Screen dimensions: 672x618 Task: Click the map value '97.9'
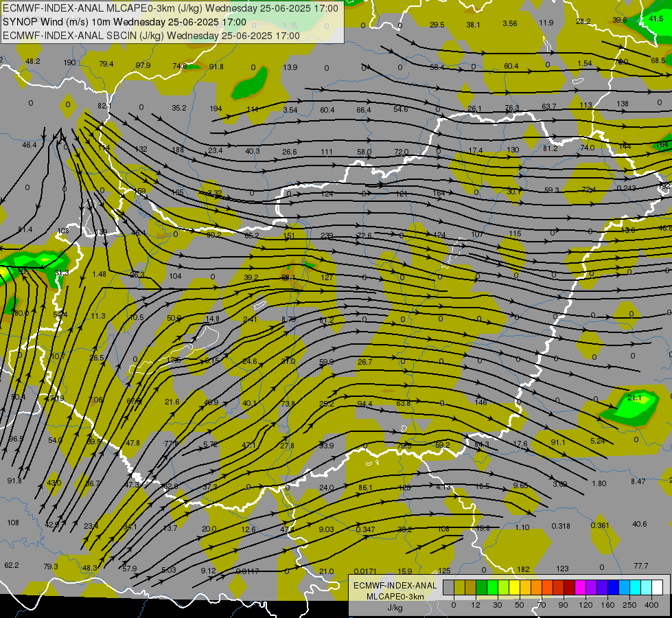143,65
